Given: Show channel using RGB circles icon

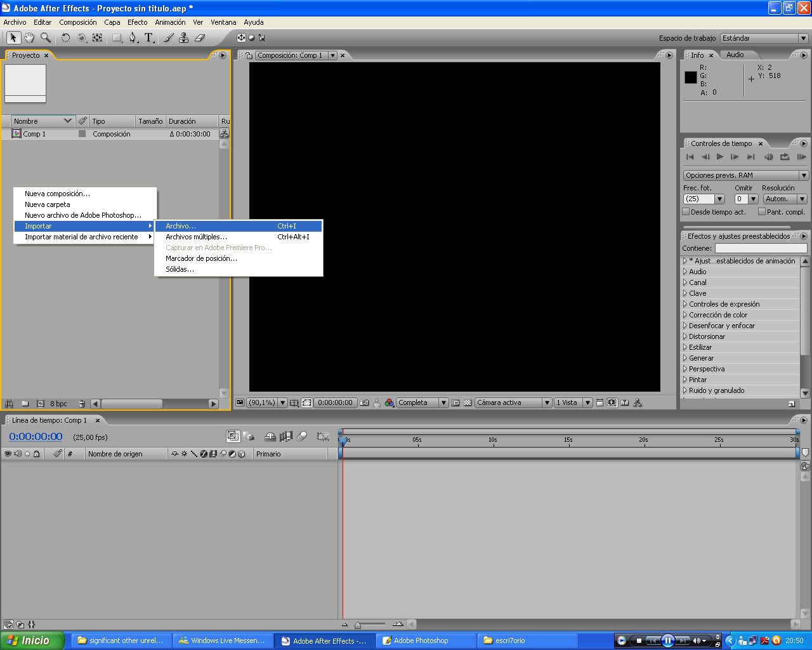Looking at the screenshot, I should (389, 402).
